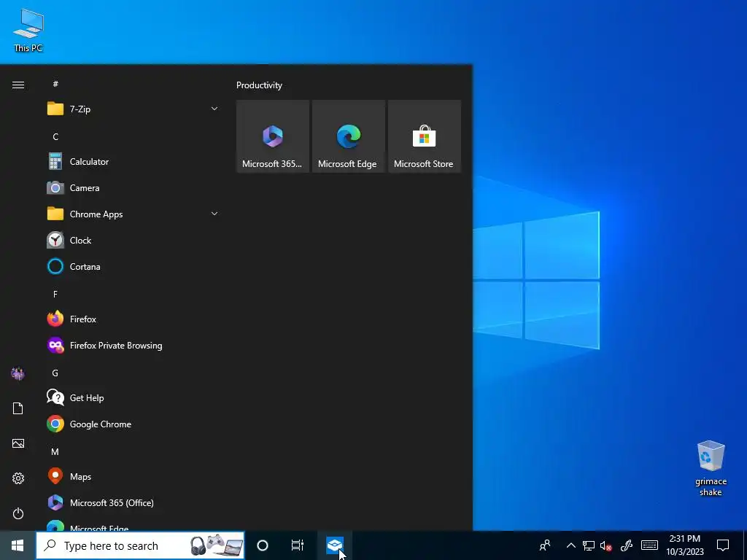Open the Action Center notifications

[x=723, y=545]
